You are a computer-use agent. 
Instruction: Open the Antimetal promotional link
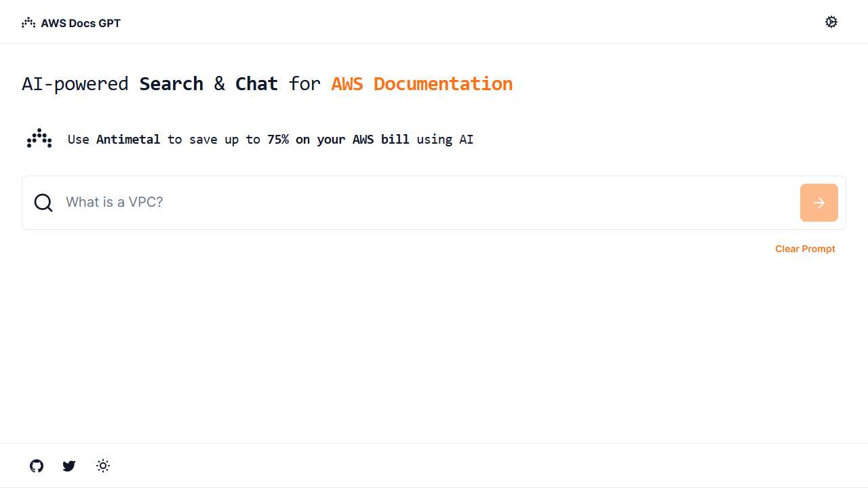pos(129,139)
